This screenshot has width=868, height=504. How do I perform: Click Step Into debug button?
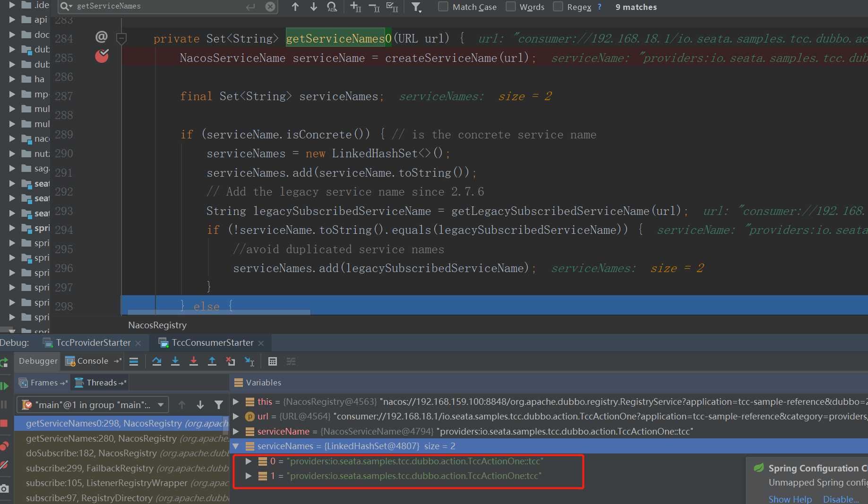point(175,361)
